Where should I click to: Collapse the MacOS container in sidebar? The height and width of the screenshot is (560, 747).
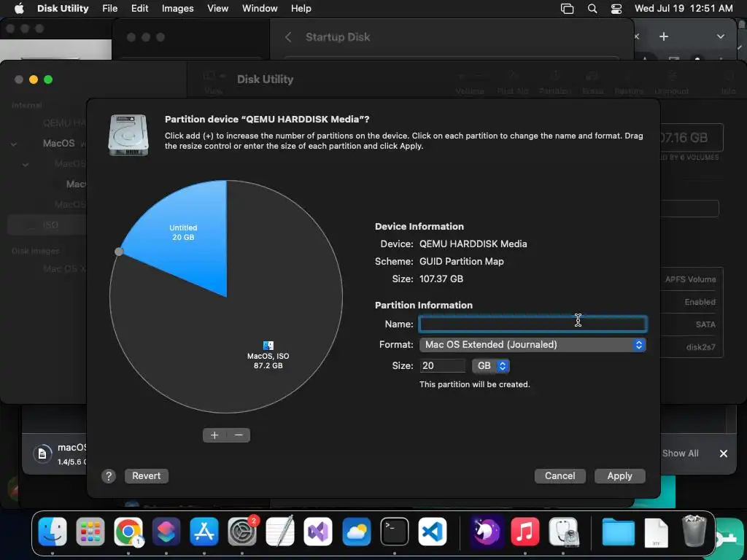point(26,164)
